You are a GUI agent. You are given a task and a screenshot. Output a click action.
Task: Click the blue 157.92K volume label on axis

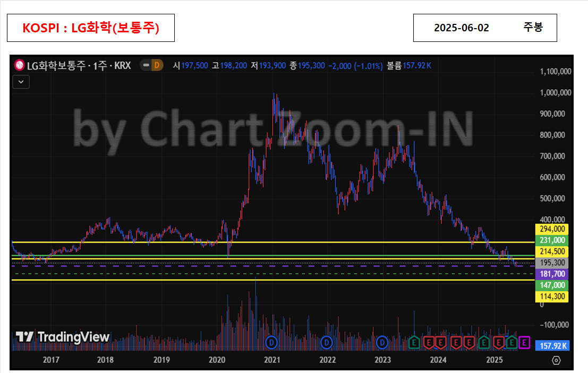552,345
